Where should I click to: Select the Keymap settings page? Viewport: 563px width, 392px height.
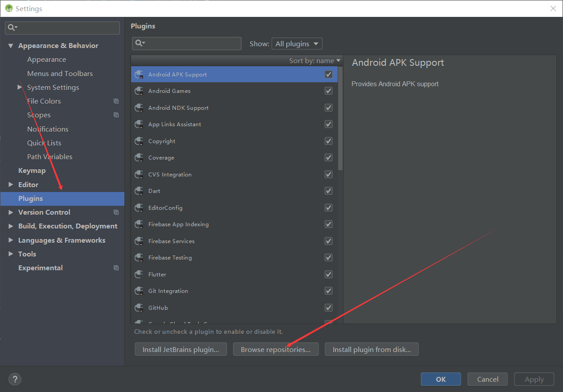coord(32,170)
